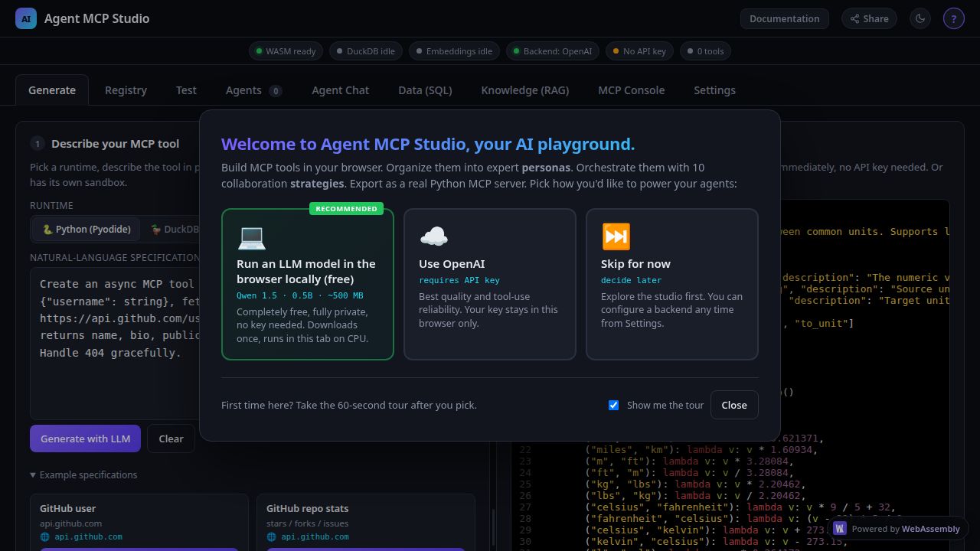Click the fast-forward Skip for now icon
This screenshot has width=980, height=551.
(616, 236)
